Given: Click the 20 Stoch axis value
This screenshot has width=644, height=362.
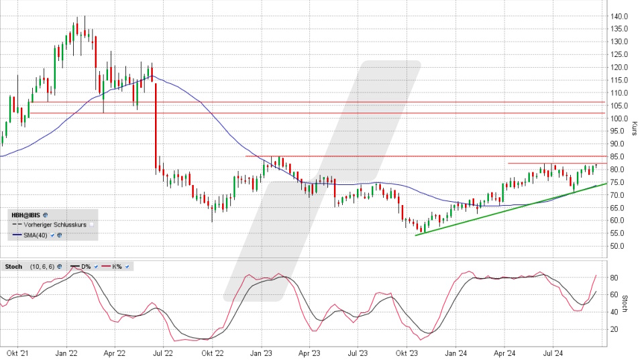Looking at the screenshot, I should click(x=614, y=329).
